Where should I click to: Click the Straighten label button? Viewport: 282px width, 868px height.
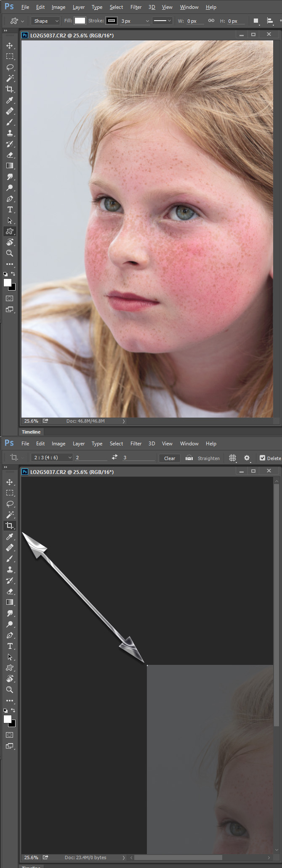tap(209, 458)
